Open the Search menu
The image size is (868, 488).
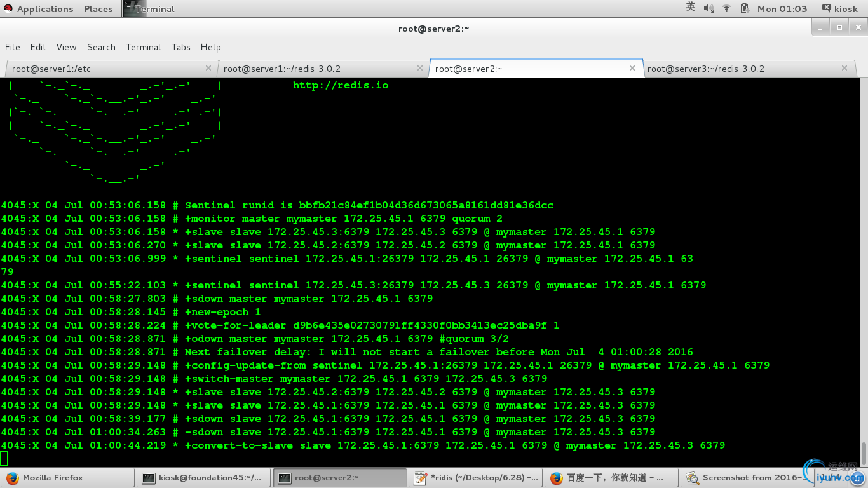click(101, 47)
